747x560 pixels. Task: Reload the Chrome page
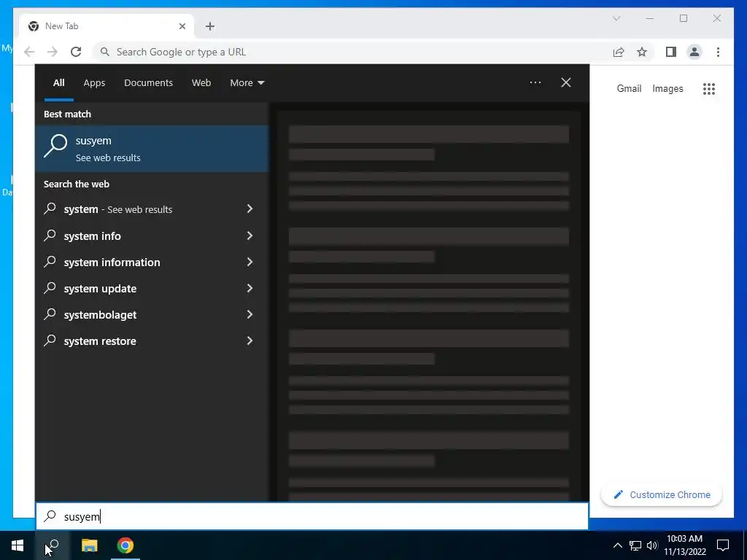tap(76, 52)
